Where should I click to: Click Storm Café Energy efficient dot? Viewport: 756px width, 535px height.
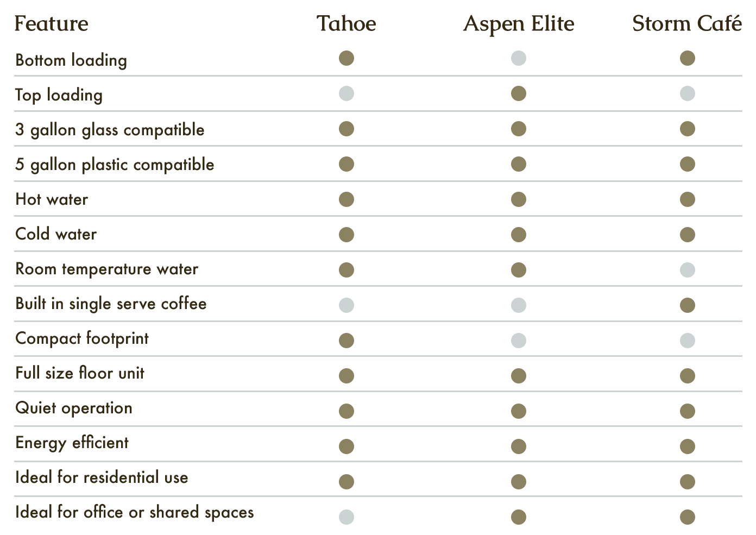tap(688, 446)
